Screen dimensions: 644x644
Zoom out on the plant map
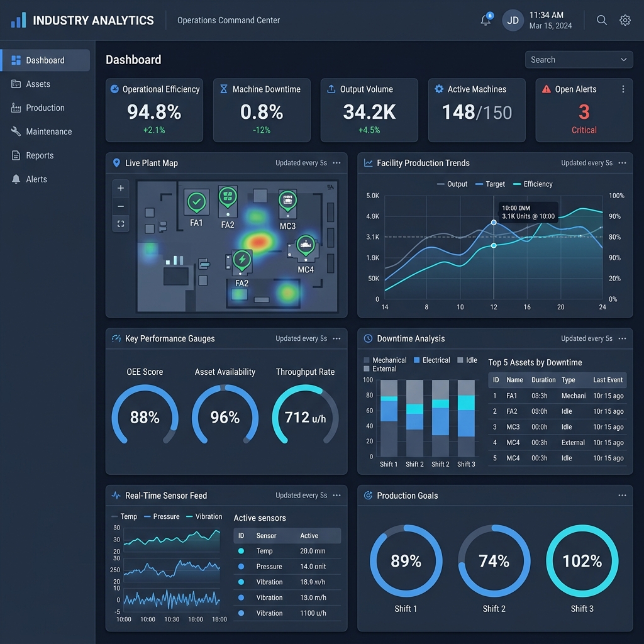[x=121, y=206]
